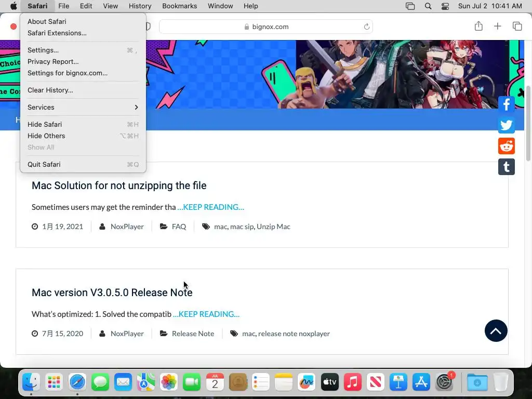Open System Settings from the Dock
The width and height of the screenshot is (532, 399).
point(444,382)
